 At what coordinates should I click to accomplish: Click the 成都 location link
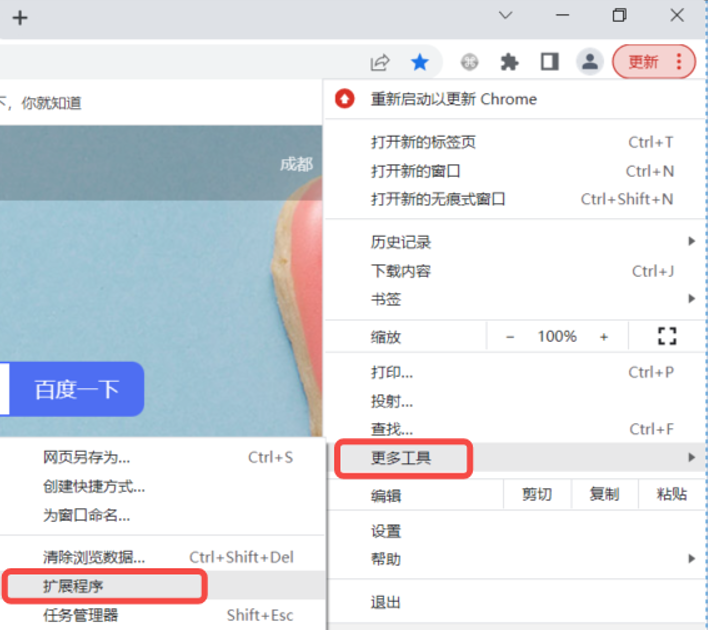296,164
